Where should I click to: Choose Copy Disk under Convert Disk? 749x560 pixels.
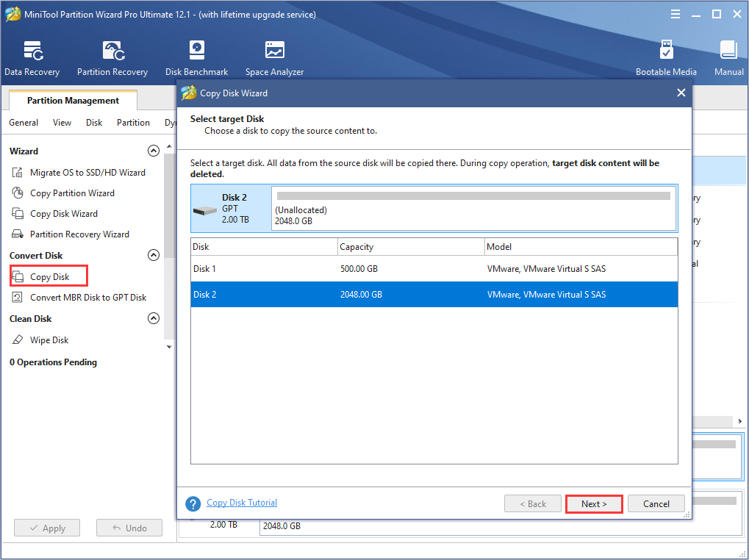click(x=49, y=276)
